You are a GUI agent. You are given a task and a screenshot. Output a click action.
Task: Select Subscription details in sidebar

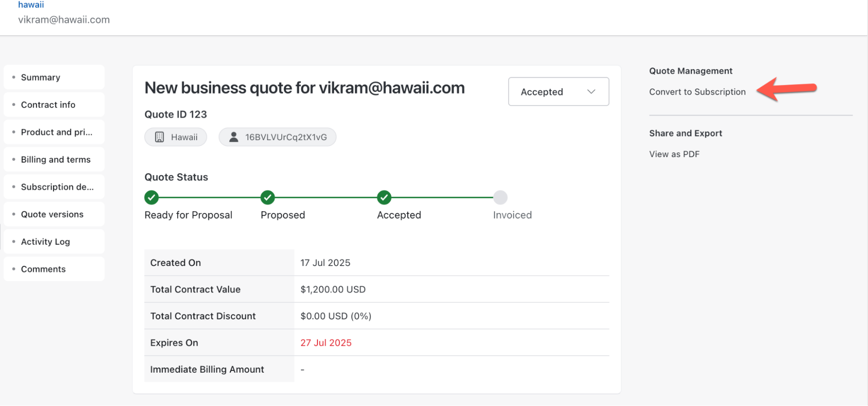tap(57, 187)
